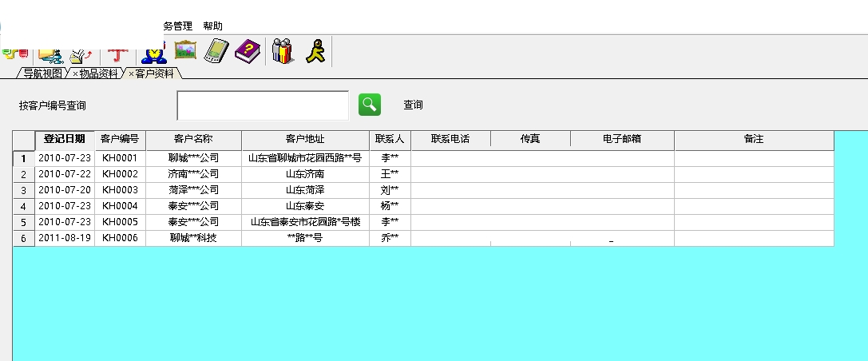
Task: Click the contact 刘** cell
Action: pyautogui.click(x=390, y=190)
